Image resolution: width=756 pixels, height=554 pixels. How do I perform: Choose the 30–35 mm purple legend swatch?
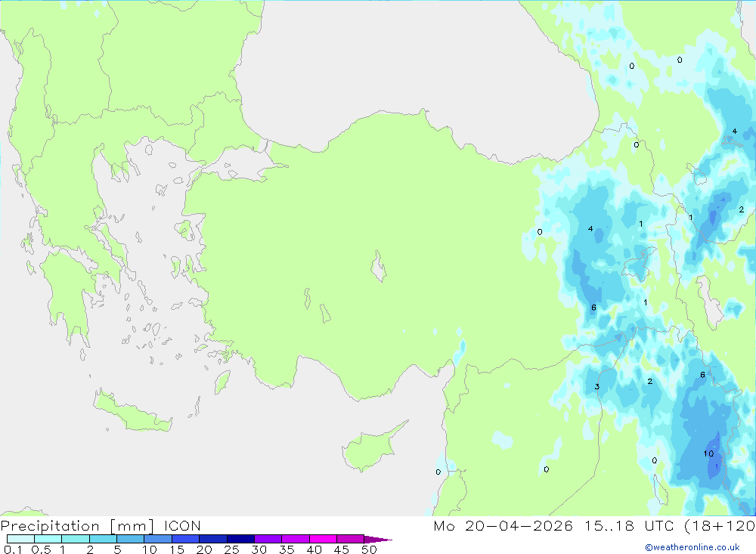[268, 539]
